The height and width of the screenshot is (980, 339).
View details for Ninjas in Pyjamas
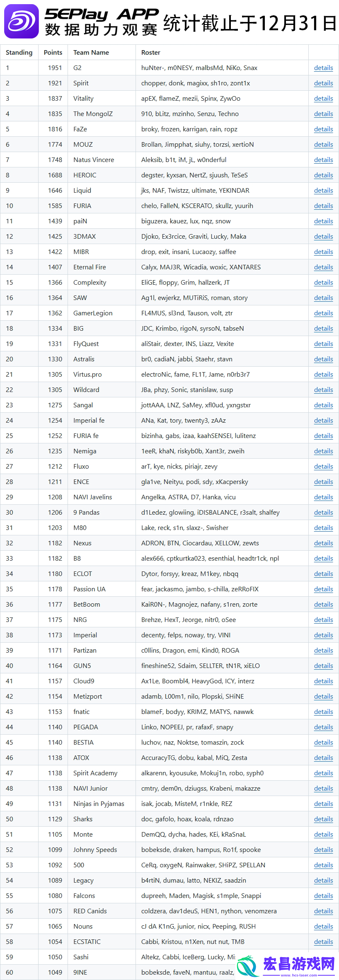pyautogui.click(x=323, y=804)
